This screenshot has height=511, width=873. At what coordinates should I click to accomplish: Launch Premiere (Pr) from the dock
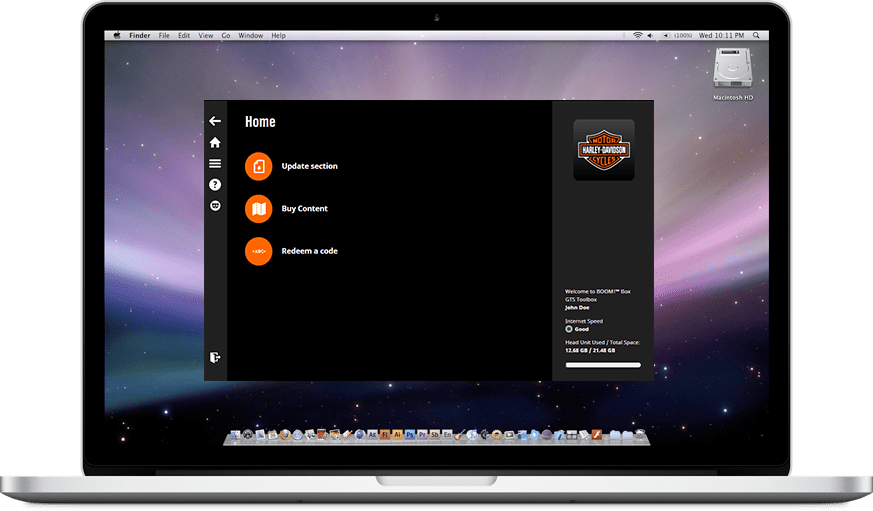(423, 434)
